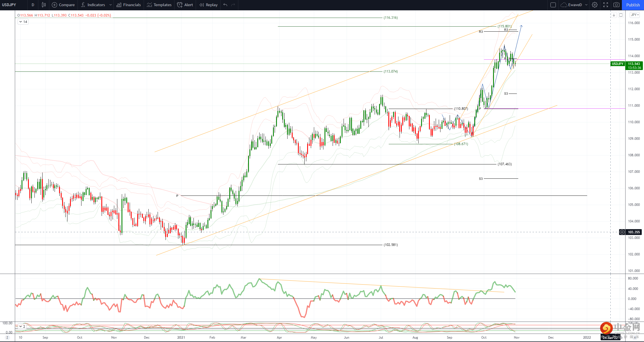Click the redo arrow
644x342 pixels.
(233, 5)
